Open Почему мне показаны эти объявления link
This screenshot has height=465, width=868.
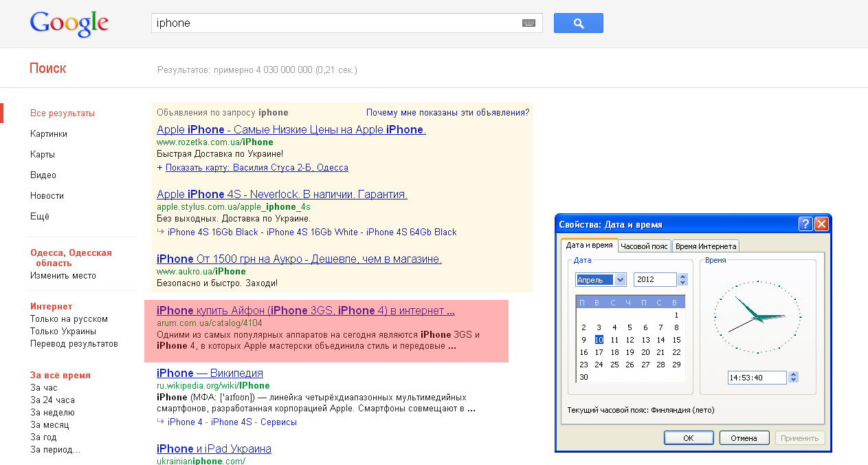coord(447,112)
